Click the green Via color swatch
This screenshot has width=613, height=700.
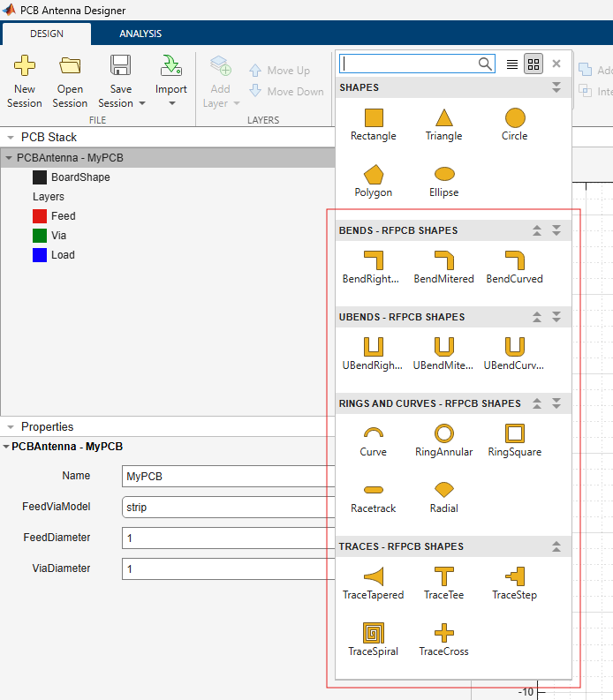[x=40, y=236]
